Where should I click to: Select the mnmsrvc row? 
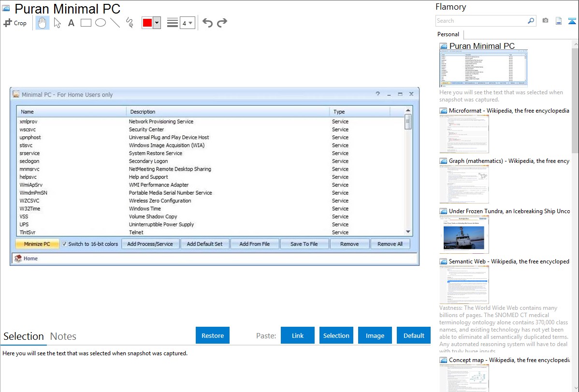click(210, 169)
